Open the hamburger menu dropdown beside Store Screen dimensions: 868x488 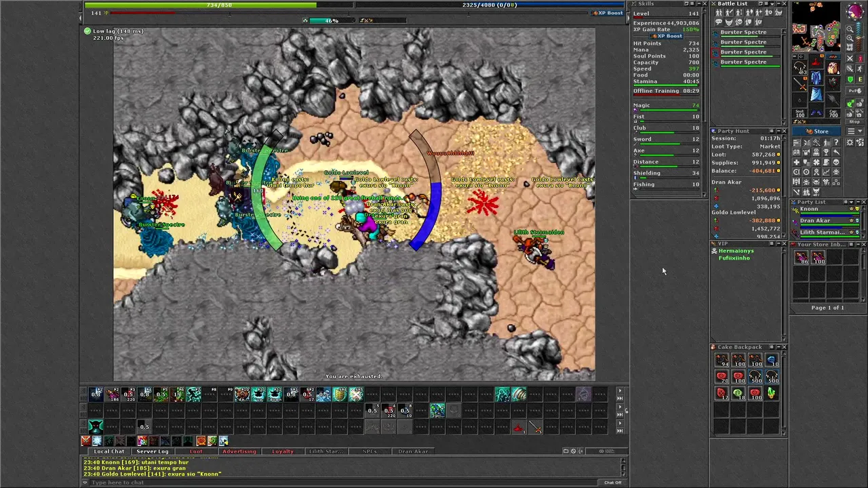pos(855,131)
